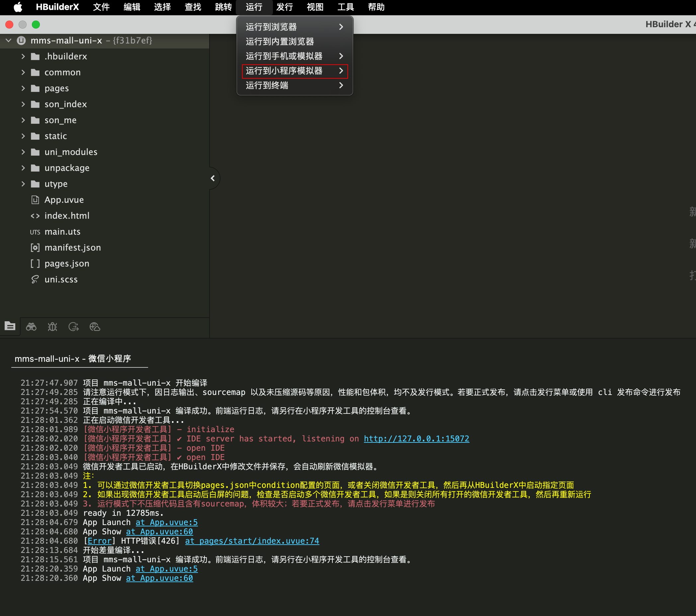Open the http://127.0.0.1:15072 link
696x616 pixels.
[416, 439]
